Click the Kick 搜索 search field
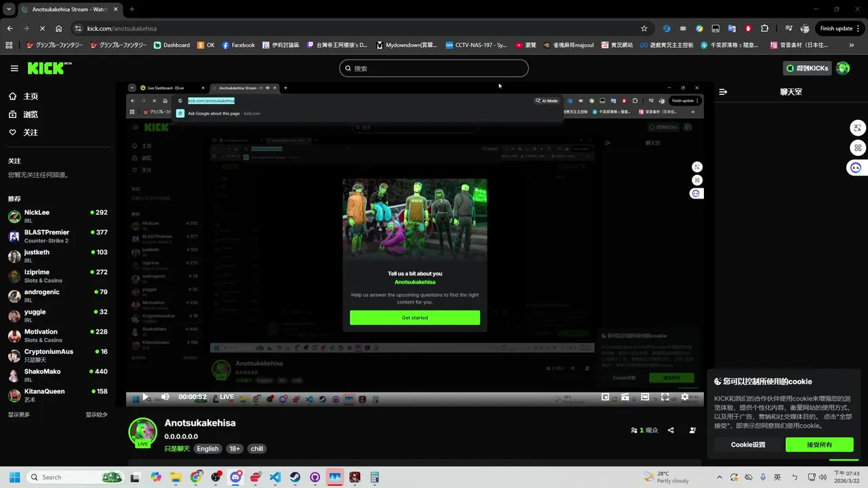Screen dimensions: 868x488 434,68
